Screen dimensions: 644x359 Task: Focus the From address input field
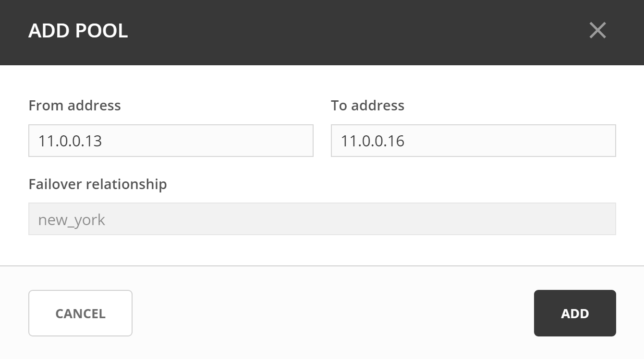click(170, 141)
